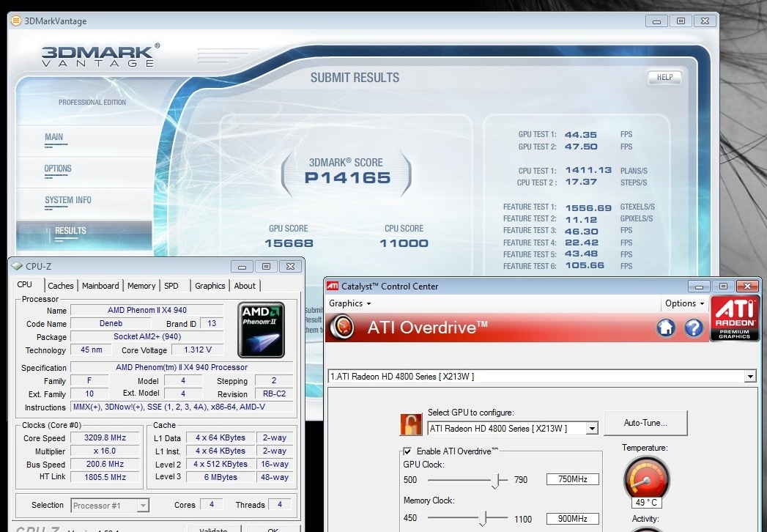Viewport: 767px width, 532px height.
Task: Open the SPD tab in CPU-Z
Action: [171, 286]
